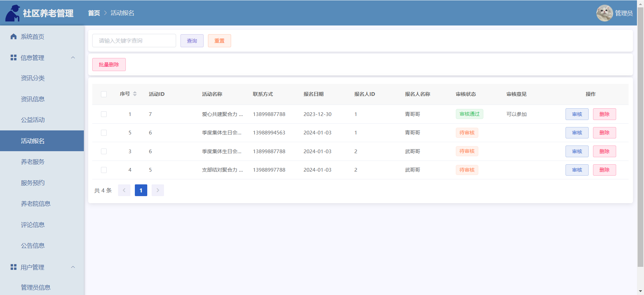The width and height of the screenshot is (644, 295).
Task: Click 审核 for the 序号 5 row
Action: pyautogui.click(x=577, y=133)
